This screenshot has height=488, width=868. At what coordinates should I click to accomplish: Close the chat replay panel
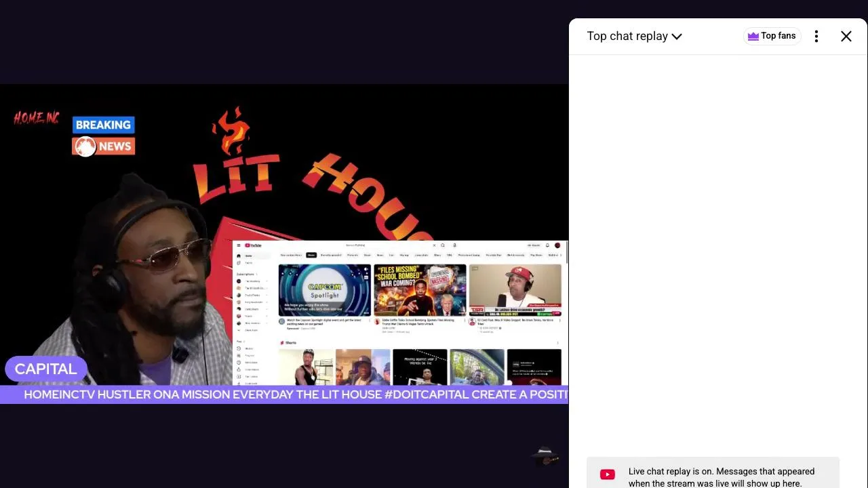point(846,37)
